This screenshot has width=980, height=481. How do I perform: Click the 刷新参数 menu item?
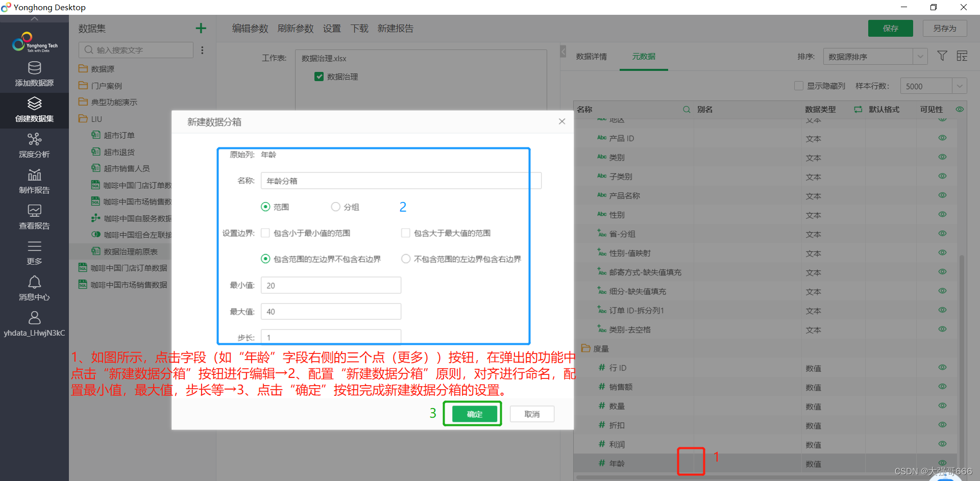click(296, 29)
